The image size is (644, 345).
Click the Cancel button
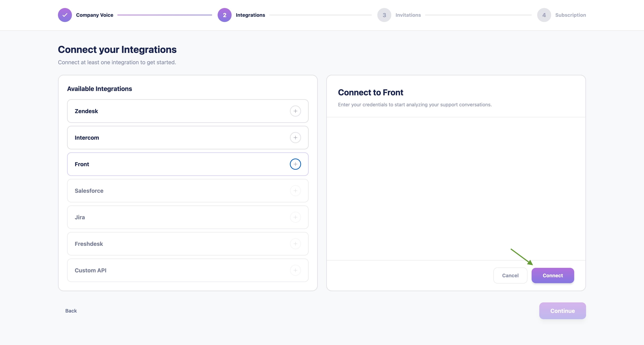[x=510, y=276]
